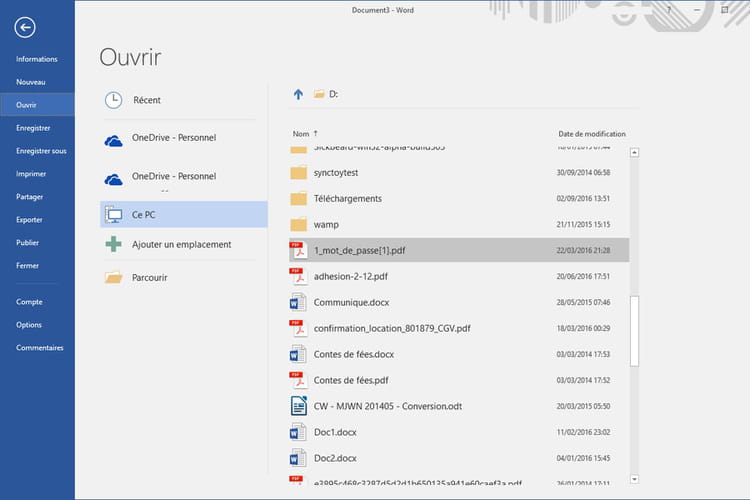Select file name confirmation_location_801879_CGV.pdf
Screen dimensions: 750x500
pos(392,328)
